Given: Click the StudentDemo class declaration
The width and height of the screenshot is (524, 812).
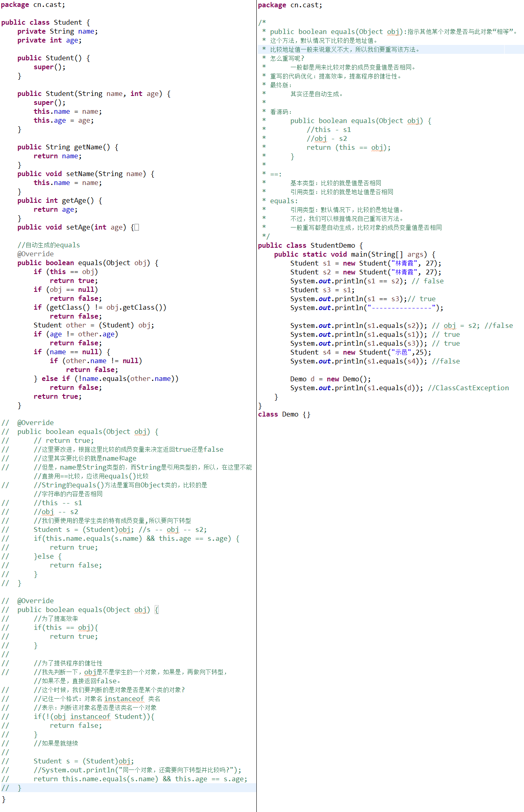Looking at the screenshot, I should (x=310, y=246).
